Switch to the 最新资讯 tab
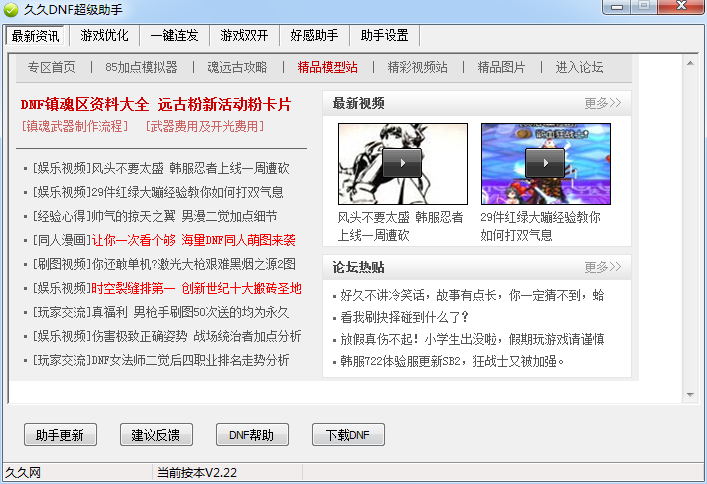The height and width of the screenshot is (484, 707). click(36, 36)
